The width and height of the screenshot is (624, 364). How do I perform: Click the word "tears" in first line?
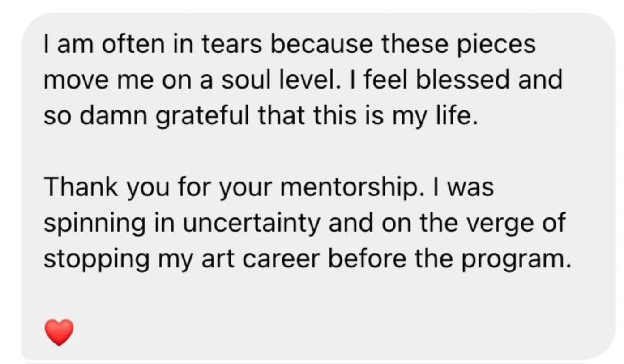[231, 44]
